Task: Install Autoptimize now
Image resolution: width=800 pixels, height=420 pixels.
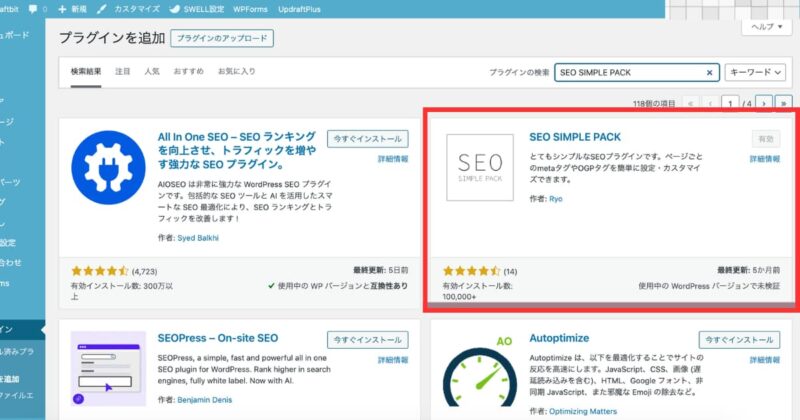Action: click(739, 340)
